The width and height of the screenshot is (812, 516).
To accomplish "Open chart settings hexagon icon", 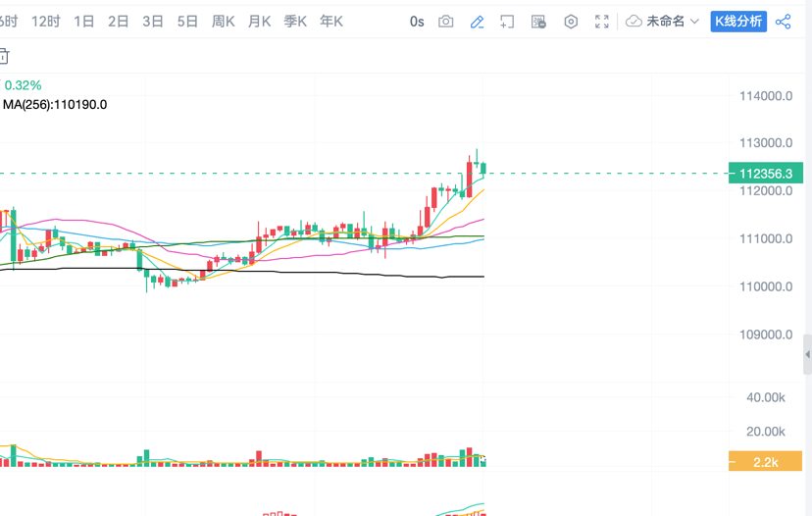I will (571, 22).
